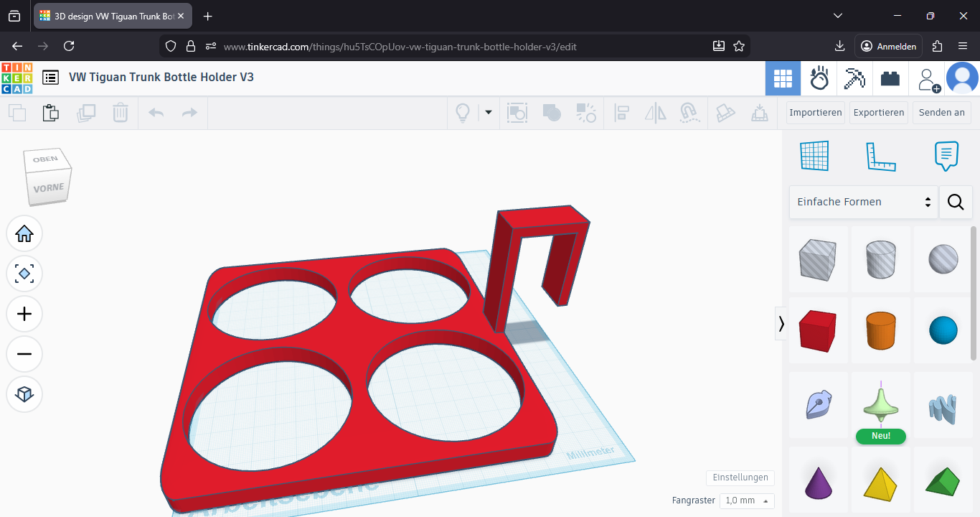Click the Importieren button

click(x=816, y=113)
